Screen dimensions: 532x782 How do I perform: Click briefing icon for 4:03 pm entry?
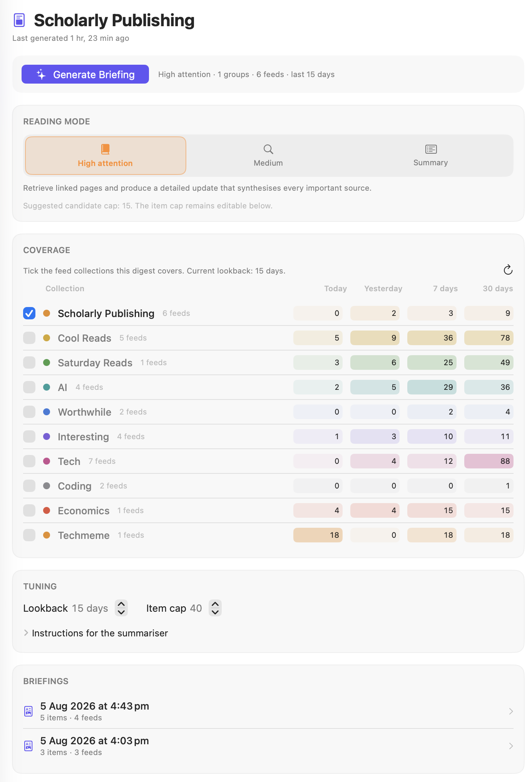[x=28, y=746]
